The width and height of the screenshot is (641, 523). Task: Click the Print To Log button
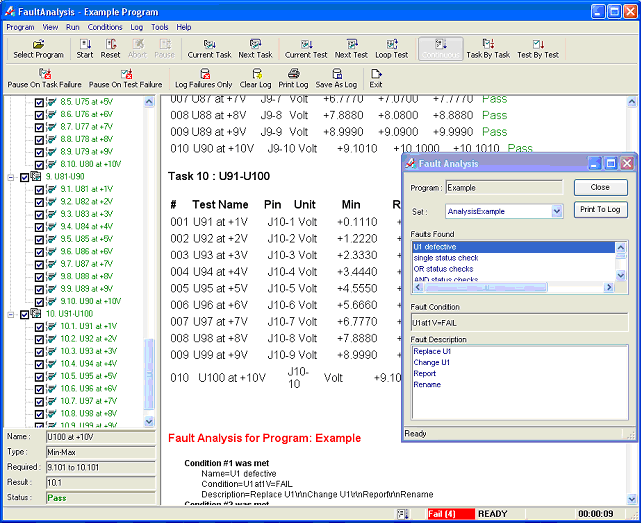[x=600, y=209]
